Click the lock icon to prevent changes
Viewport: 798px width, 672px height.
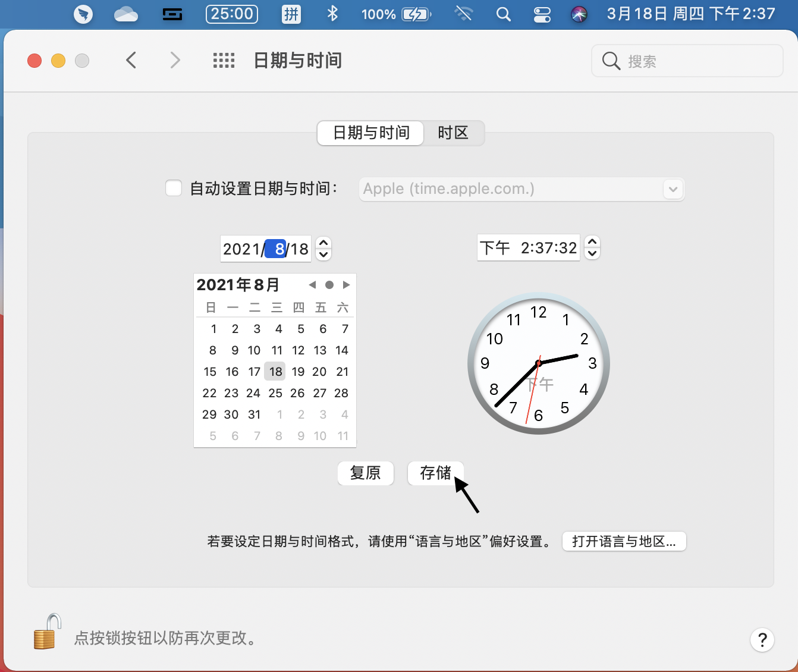pos(47,632)
